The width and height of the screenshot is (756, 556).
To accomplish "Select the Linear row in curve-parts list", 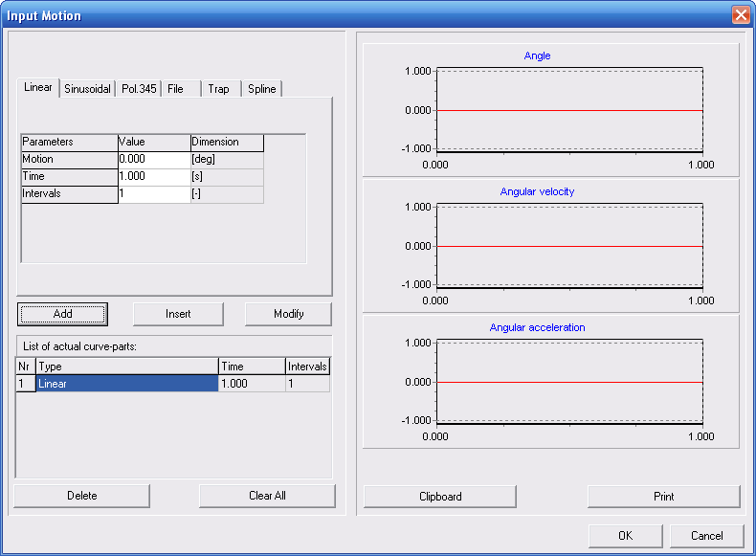I will coord(127,384).
